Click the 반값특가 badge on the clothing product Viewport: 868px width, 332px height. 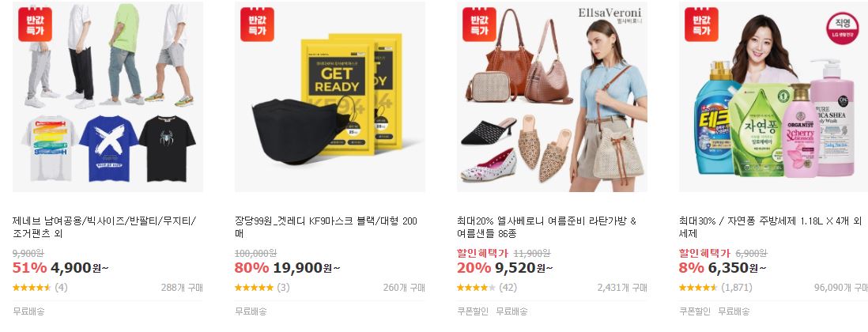click(35, 25)
